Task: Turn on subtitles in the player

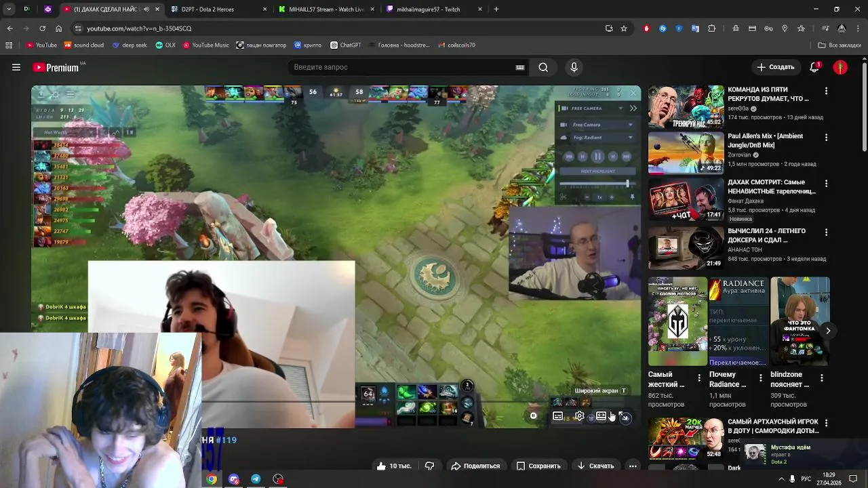Action: 557,416
